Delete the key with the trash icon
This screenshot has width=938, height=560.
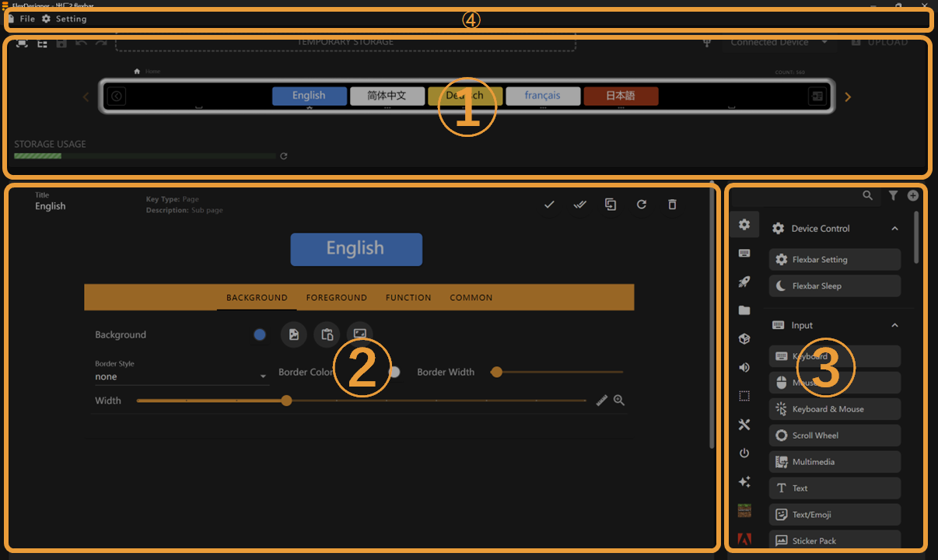pyautogui.click(x=672, y=205)
